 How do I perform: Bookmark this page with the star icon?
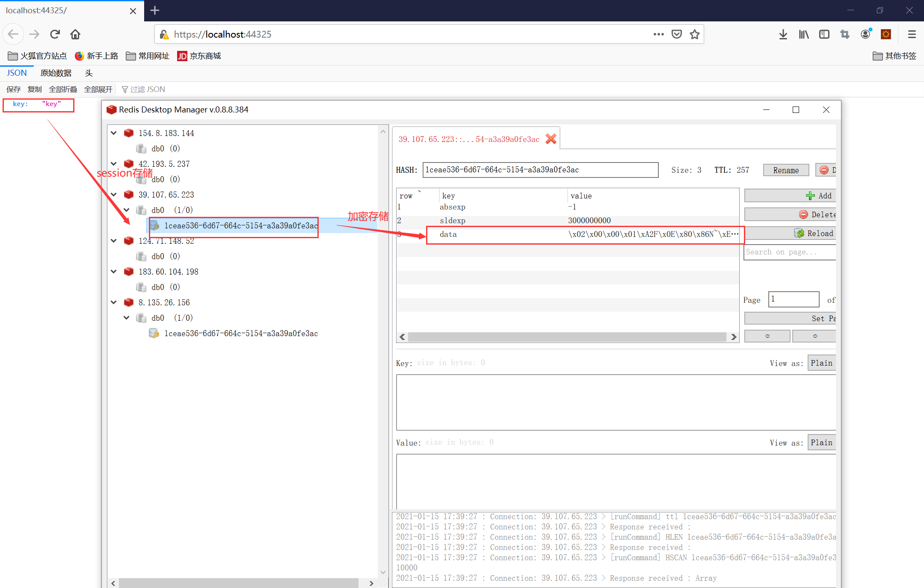coord(695,34)
